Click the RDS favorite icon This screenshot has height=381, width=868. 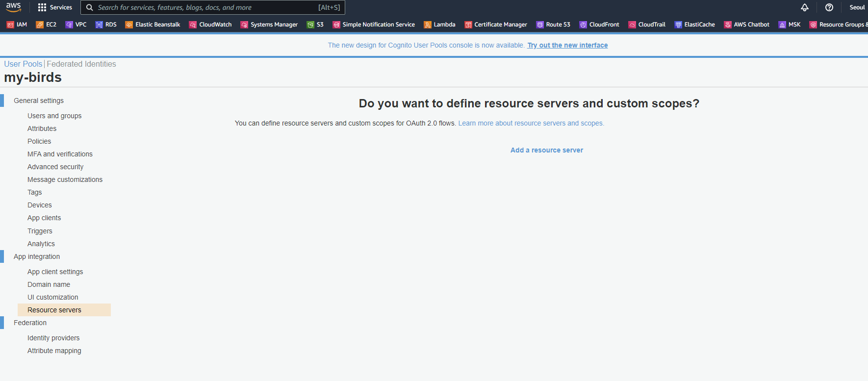point(99,25)
